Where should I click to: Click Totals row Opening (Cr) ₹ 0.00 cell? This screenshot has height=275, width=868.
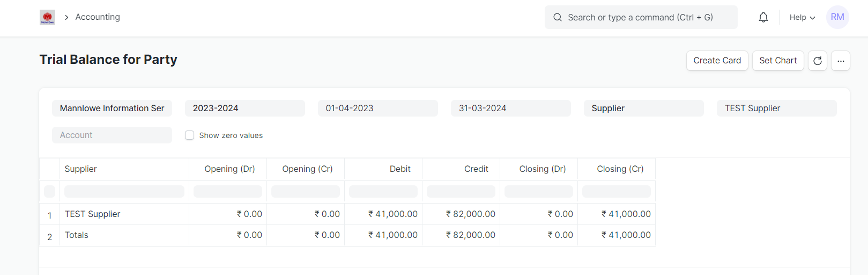306,235
